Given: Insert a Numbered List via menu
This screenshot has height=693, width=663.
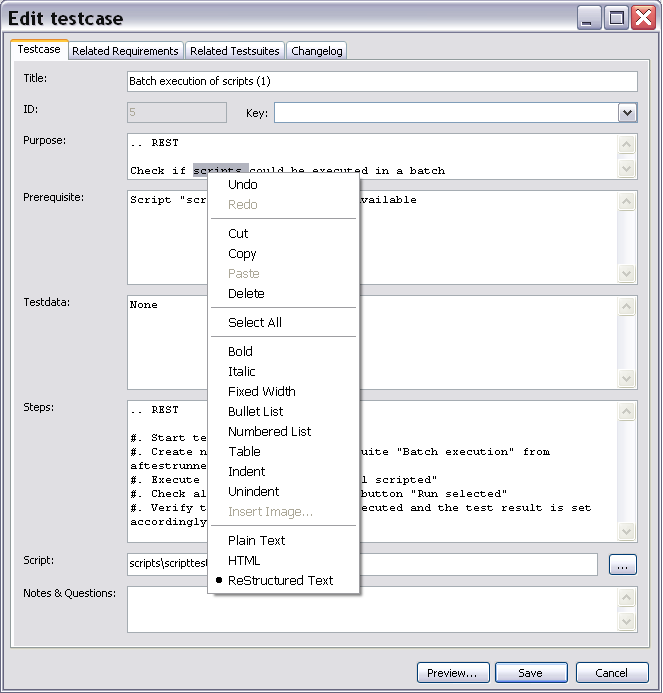Looking at the screenshot, I should 283,432.
